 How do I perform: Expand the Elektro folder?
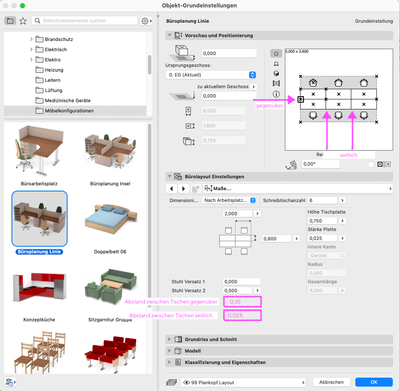(31, 60)
